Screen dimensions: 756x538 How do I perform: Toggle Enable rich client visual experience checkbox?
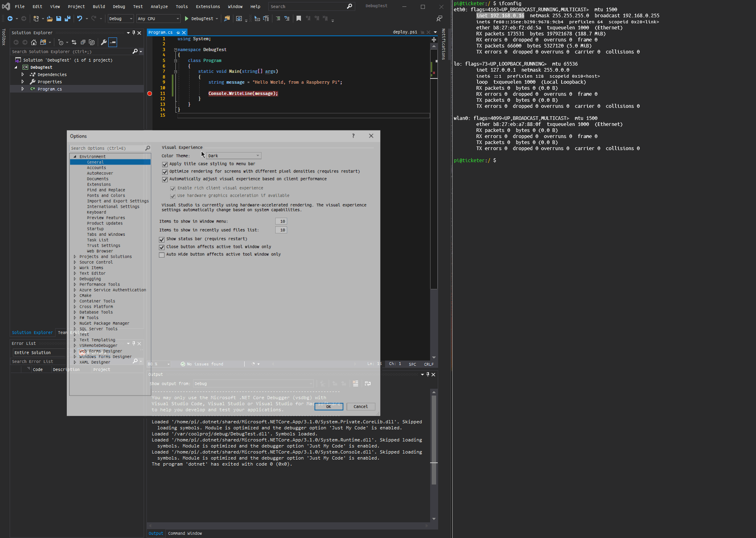coord(173,188)
